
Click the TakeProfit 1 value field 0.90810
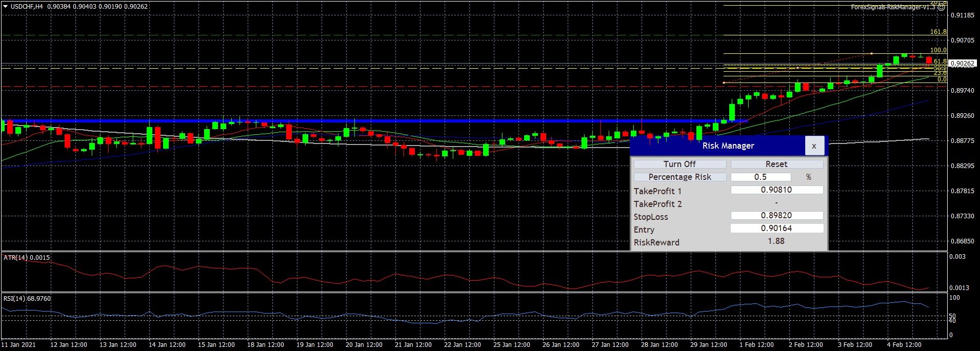click(x=776, y=190)
